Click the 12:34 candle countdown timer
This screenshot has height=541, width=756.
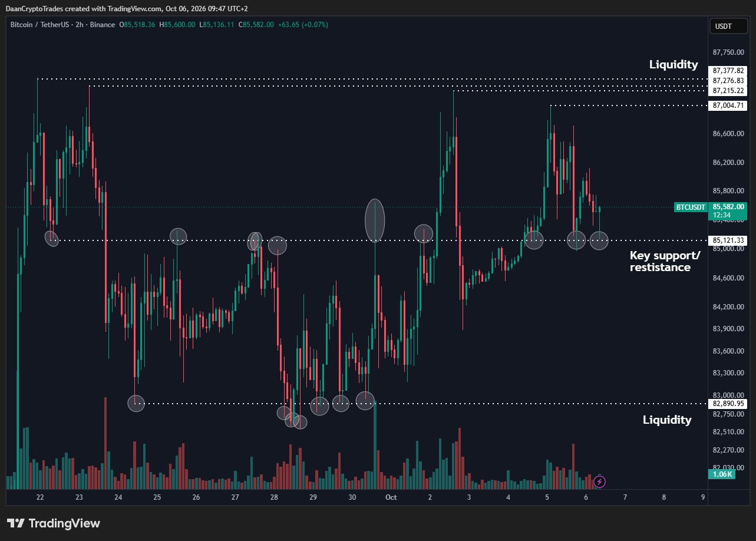722,215
